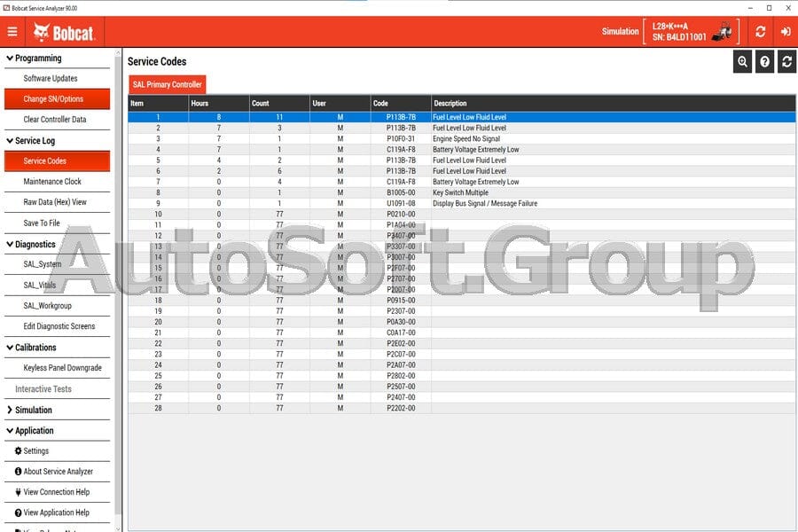Click code B1005-00 in row 8
Screen dimensions: 798x532
tap(401, 192)
